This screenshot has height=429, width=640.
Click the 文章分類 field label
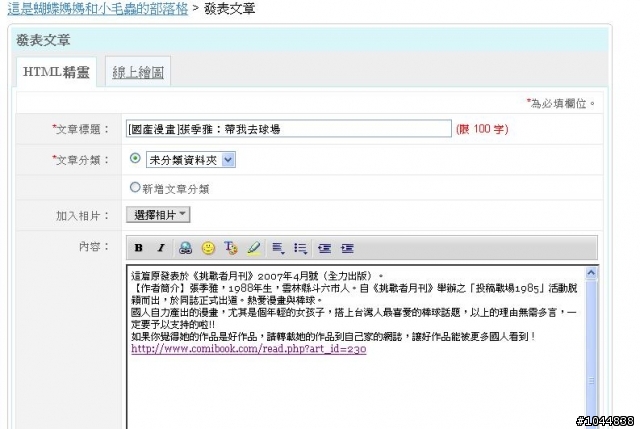pos(80,160)
